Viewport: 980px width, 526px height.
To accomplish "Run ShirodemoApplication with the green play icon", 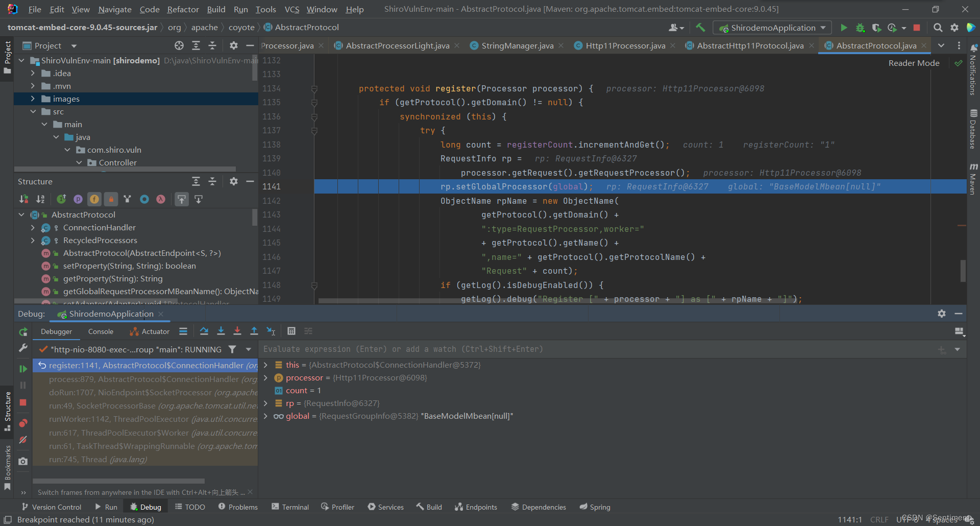I will point(844,28).
